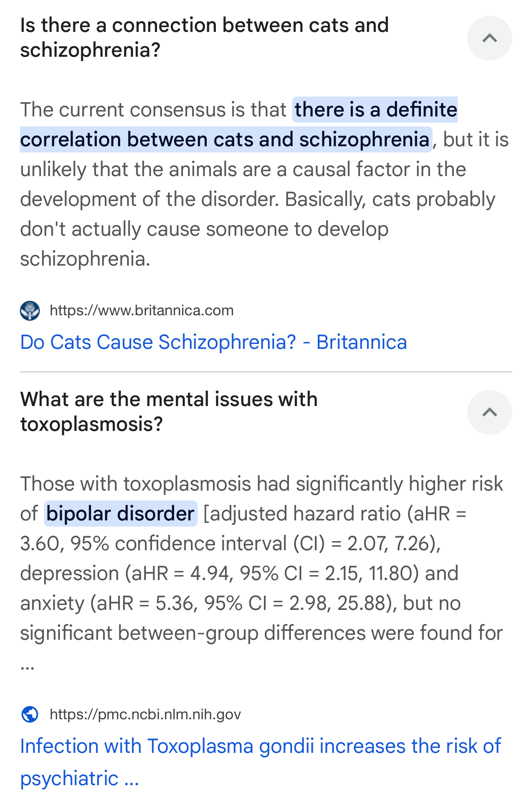Click the trailing ellipsis of toxoplasmosis snippet

27,664
